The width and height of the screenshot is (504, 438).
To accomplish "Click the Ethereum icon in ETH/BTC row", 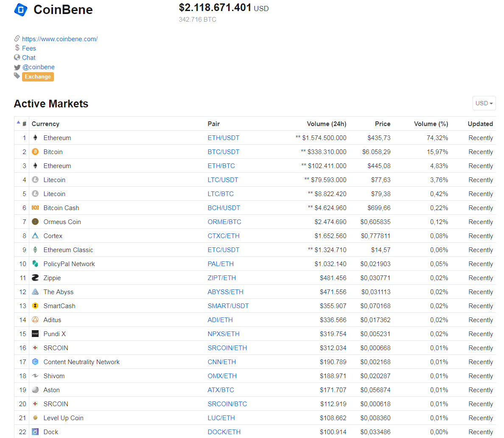I will click(x=35, y=166).
